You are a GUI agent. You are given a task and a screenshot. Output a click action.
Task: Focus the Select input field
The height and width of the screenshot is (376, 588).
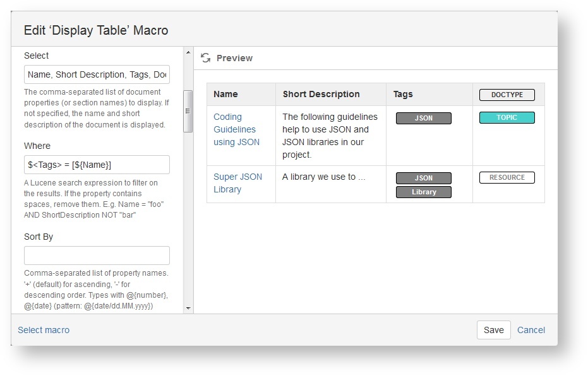97,74
